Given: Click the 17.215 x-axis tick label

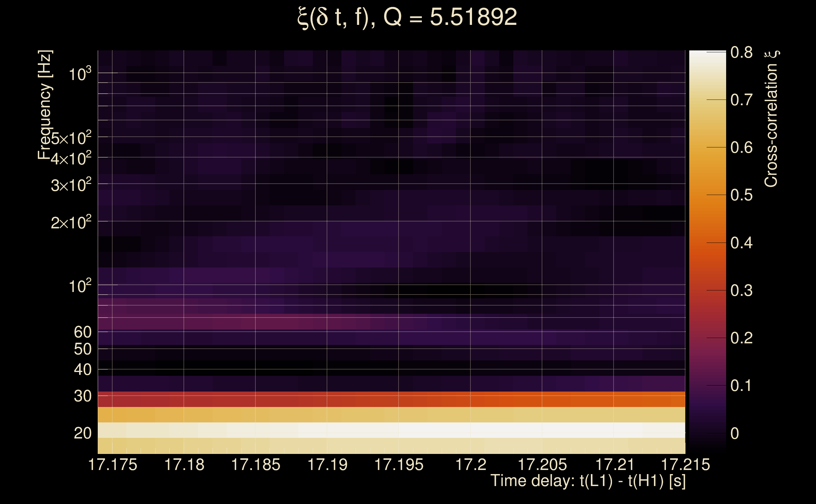Looking at the screenshot, I should tap(685, 465).
